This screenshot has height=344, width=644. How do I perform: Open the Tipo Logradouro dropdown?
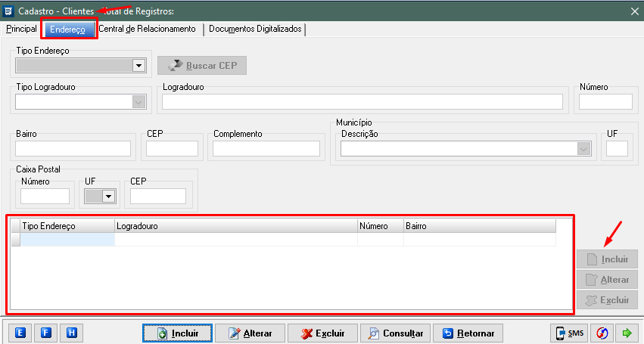click(138, 102)
